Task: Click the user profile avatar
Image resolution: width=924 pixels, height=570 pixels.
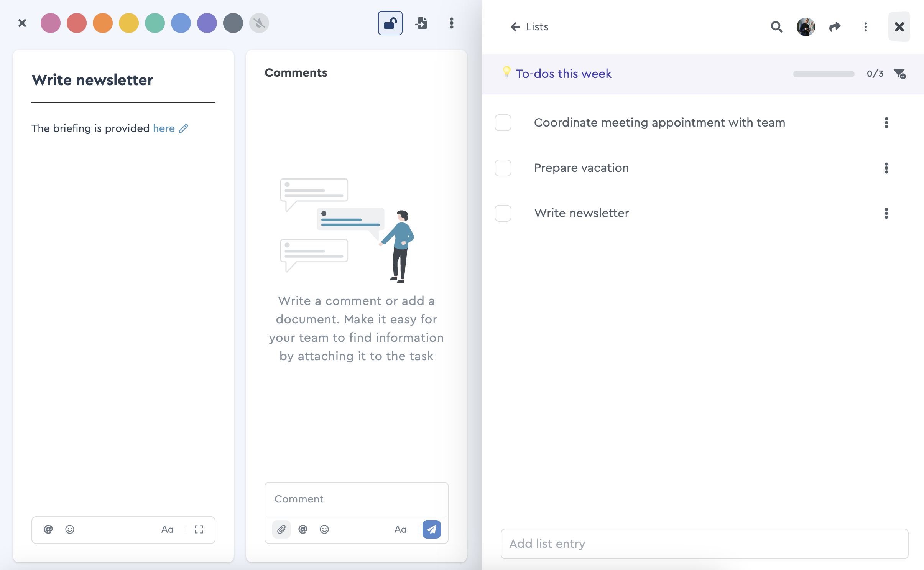Action: pos(806,27)
